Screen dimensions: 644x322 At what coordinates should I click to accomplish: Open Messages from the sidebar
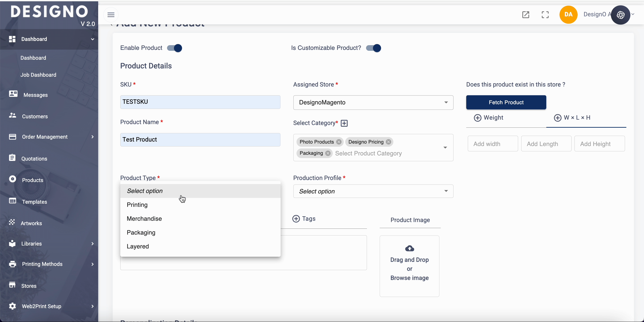(x=35, y=95)
